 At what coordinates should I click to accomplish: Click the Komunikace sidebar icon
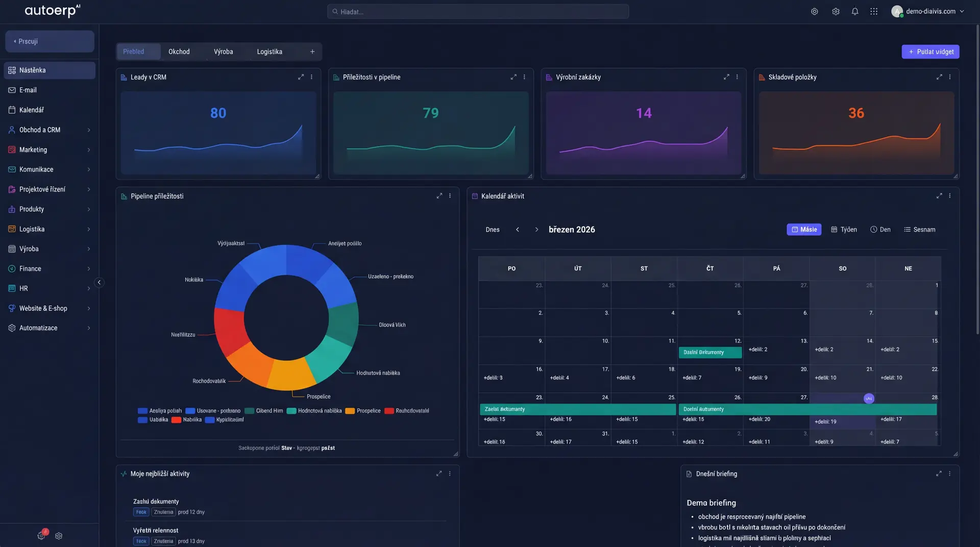coord(12,169)
